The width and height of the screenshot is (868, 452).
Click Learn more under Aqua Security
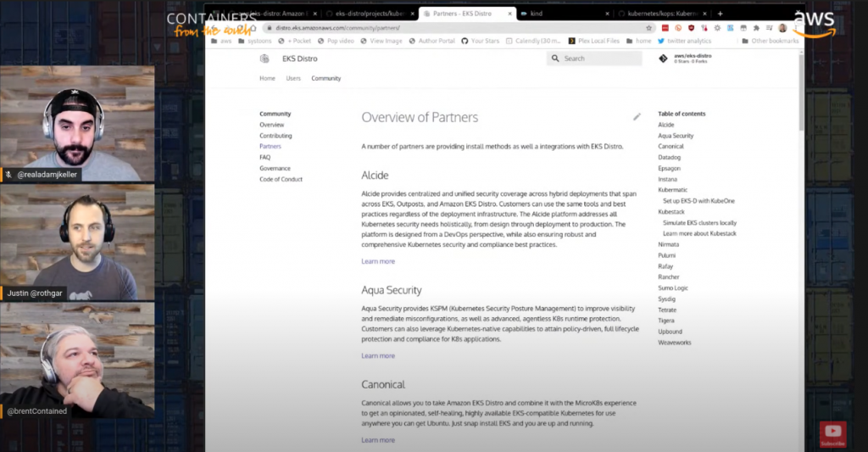click(x=378, y=356)
